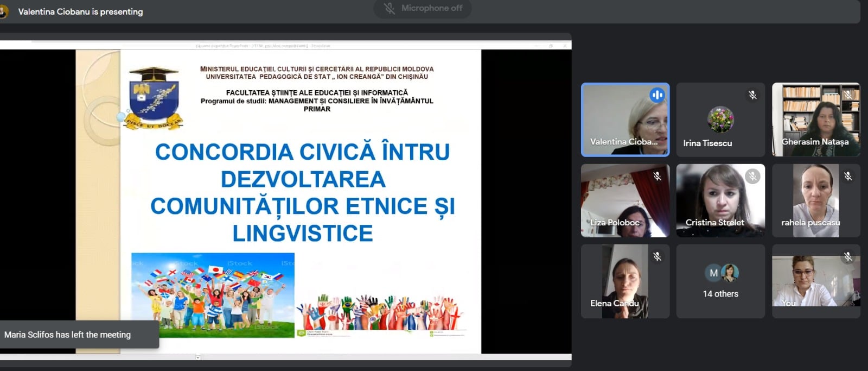Click muted mic icon on your own tile
The height and width of the screenshot is (371, 868).
click(x=848, y=257)
